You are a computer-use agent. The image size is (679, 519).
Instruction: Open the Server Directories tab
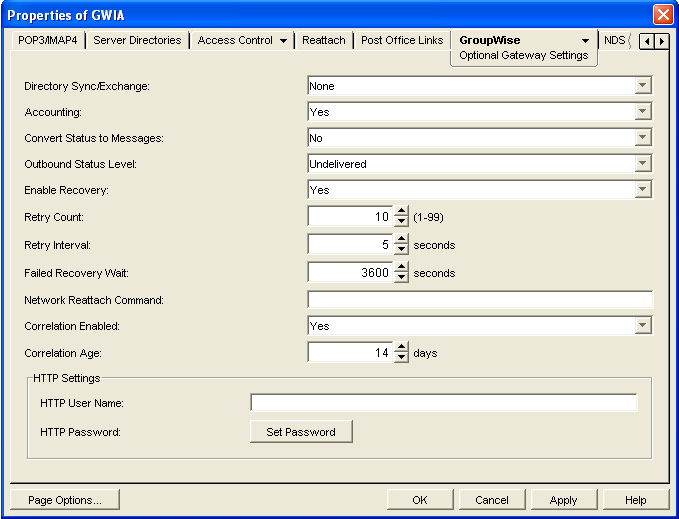coord(137,40)
